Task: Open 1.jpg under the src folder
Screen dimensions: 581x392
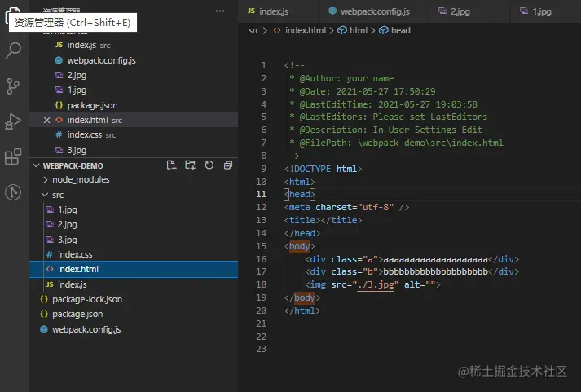Action: (x=134, y=209)
